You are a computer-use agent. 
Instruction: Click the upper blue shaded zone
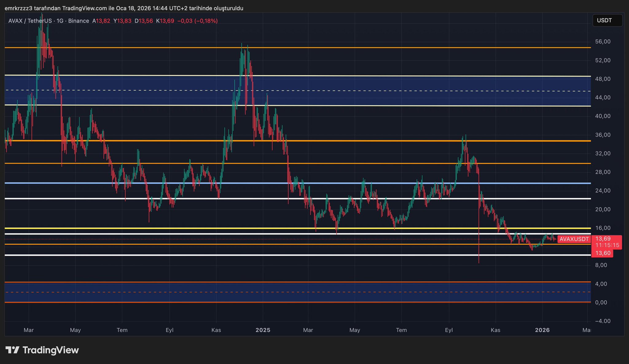[338, 98]
